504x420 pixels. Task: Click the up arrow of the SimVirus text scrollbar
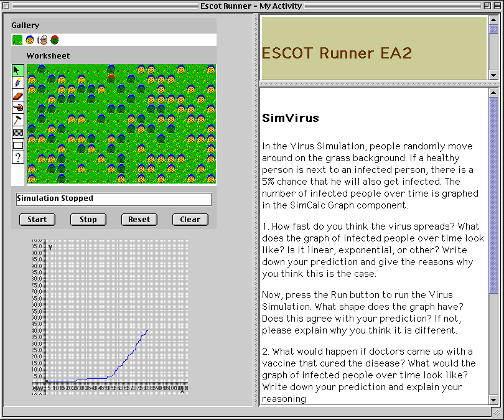click(x=493, y=93)
